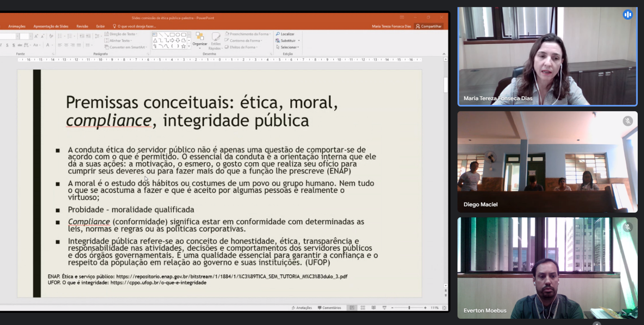The width and height of the screenshot is (644, 325).
Task: Open the Revisão ribbon tab
Action: (82, 26)
